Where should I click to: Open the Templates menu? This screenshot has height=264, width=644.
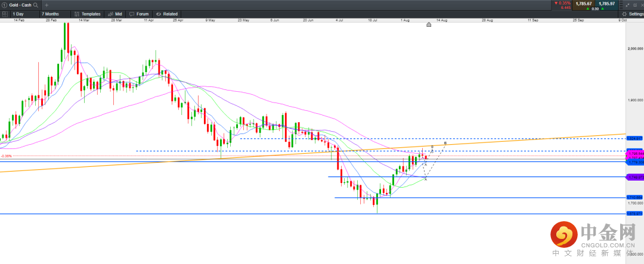click(x=88, y=14)
